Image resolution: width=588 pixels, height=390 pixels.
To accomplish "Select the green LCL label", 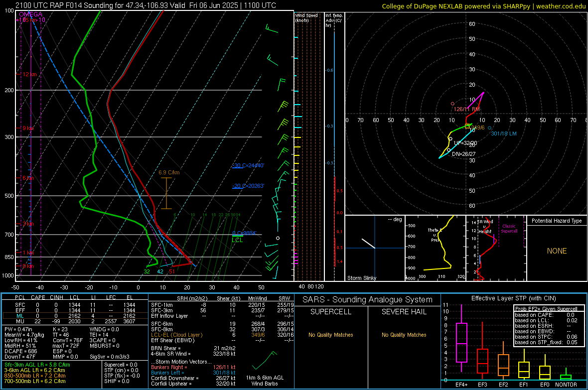I will [x=237, y=240].
